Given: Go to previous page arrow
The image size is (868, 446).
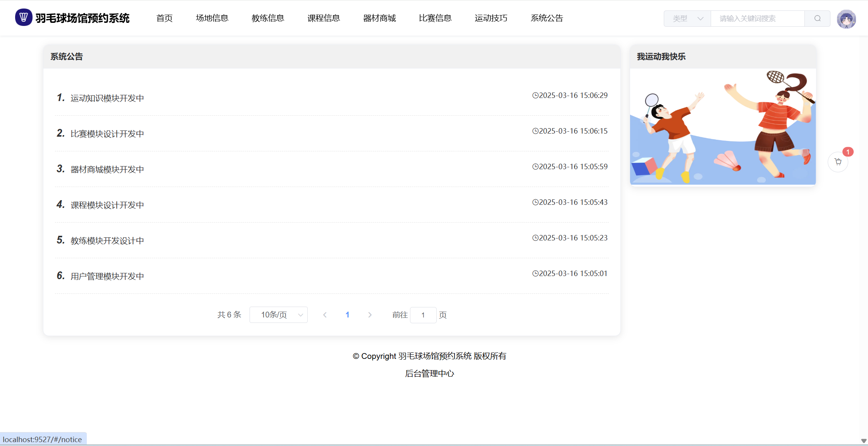Looking at the screenshot, I should tap(325, 315).
